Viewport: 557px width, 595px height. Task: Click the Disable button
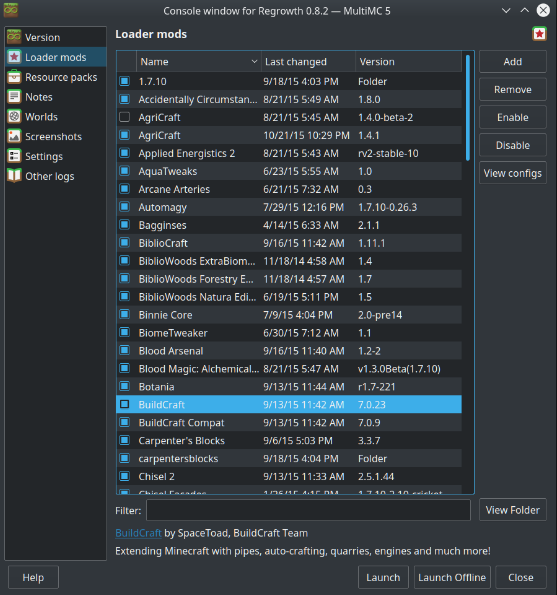pyautogui.click(x=513, y=145)
